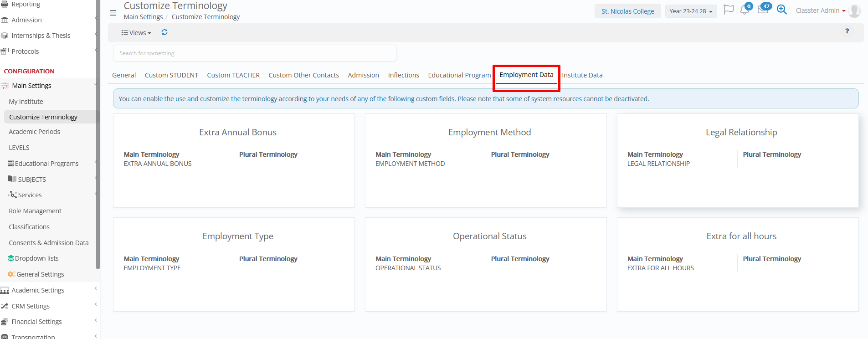Click the magnifier zoom icon
The width and height of the screenshot is (868, 339).
click(782, 10)
